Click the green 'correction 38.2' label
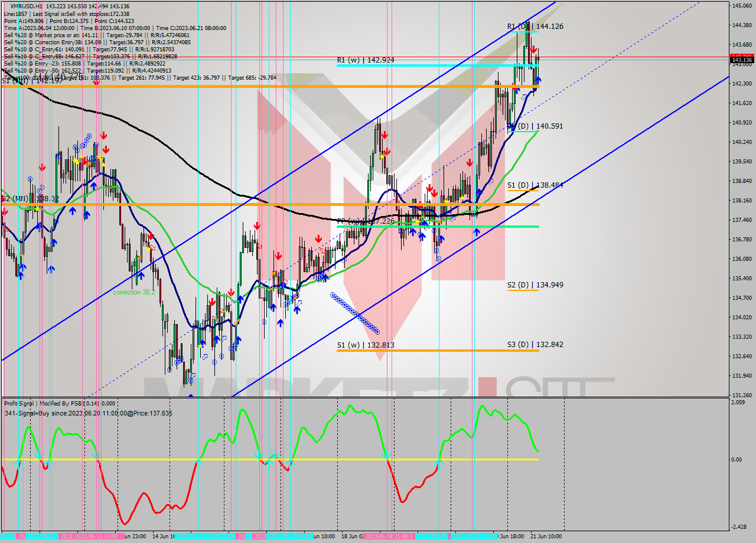Screen dimensions: 756x543 (x=135, y=292)
